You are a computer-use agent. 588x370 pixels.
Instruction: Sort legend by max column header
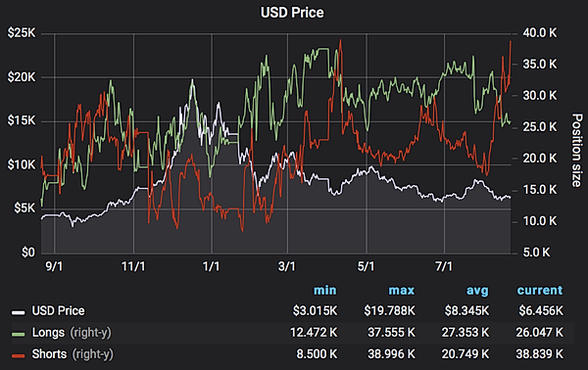click(401, 291)
